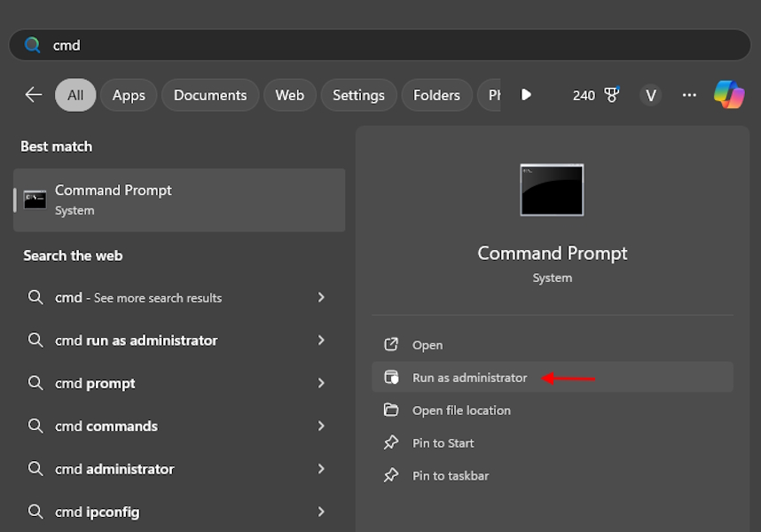Select the Command Prompt best match result
This screenshot has width=761, height=532.
coord(177,199)
